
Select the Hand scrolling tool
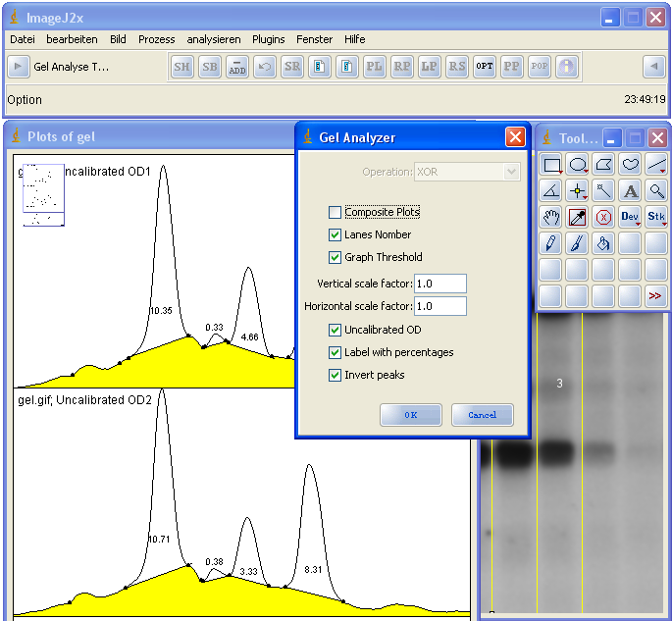tap(551, 217)
